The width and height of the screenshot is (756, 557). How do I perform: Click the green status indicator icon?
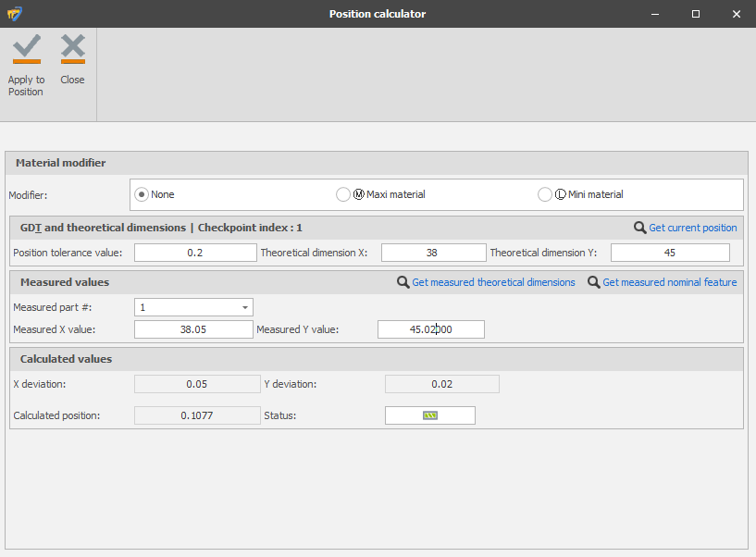tap(429, 415)
